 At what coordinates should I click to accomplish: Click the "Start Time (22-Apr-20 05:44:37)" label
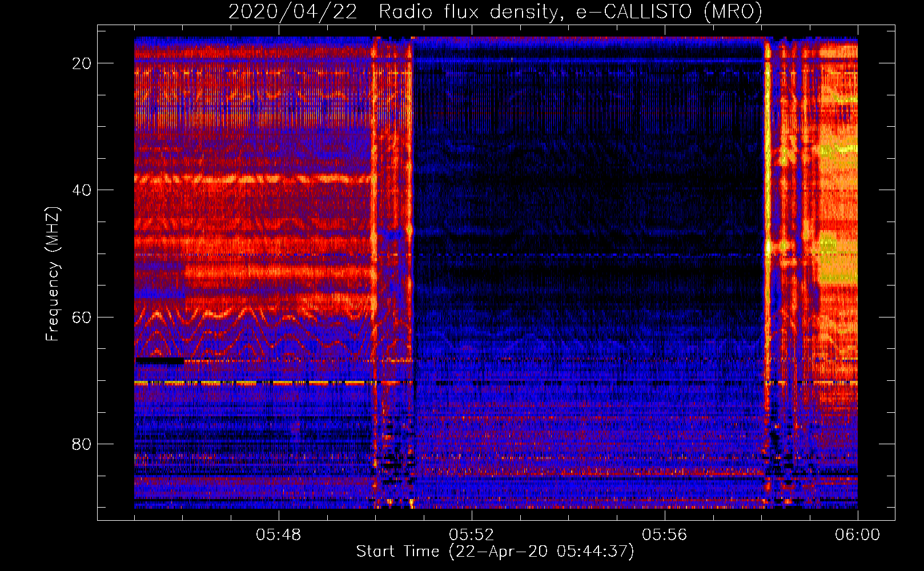pyautogui.click(x=495, y=552)
